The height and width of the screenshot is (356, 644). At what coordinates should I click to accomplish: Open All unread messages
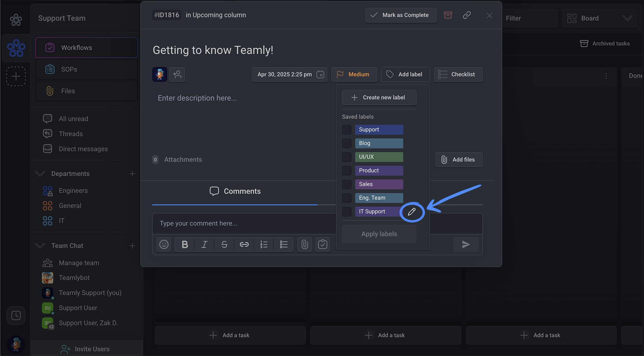(x=73, y=119)
